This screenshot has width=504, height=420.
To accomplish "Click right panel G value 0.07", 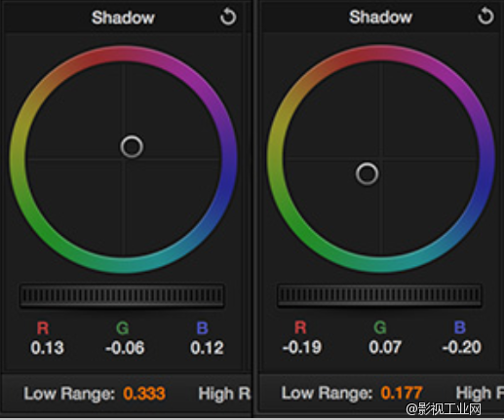I will click(x=385, y=347).
